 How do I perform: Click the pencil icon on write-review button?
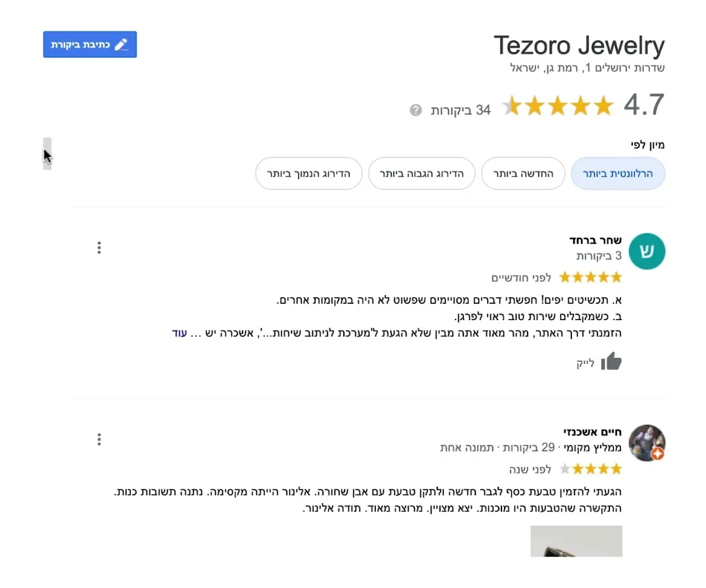pos(122,44)
